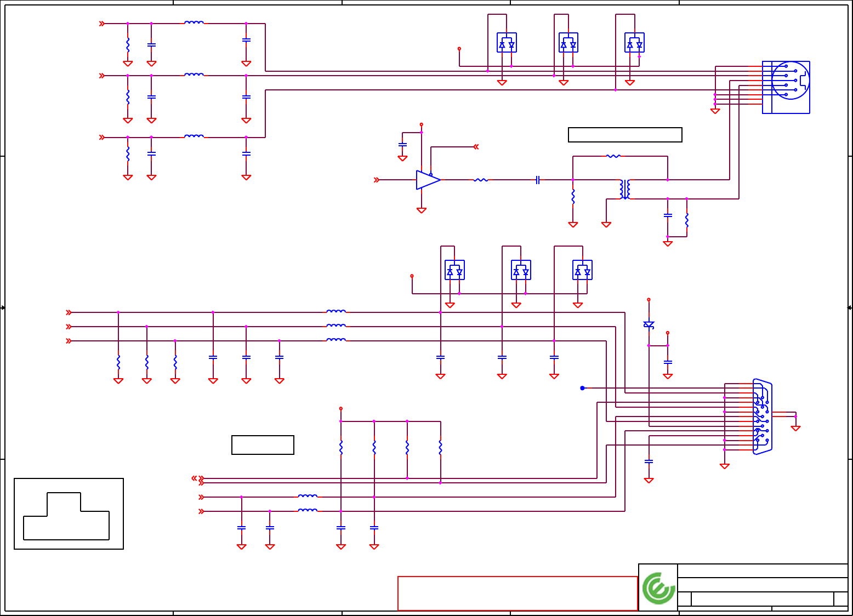Select the center diode pair in the lower row

point(521,270)
